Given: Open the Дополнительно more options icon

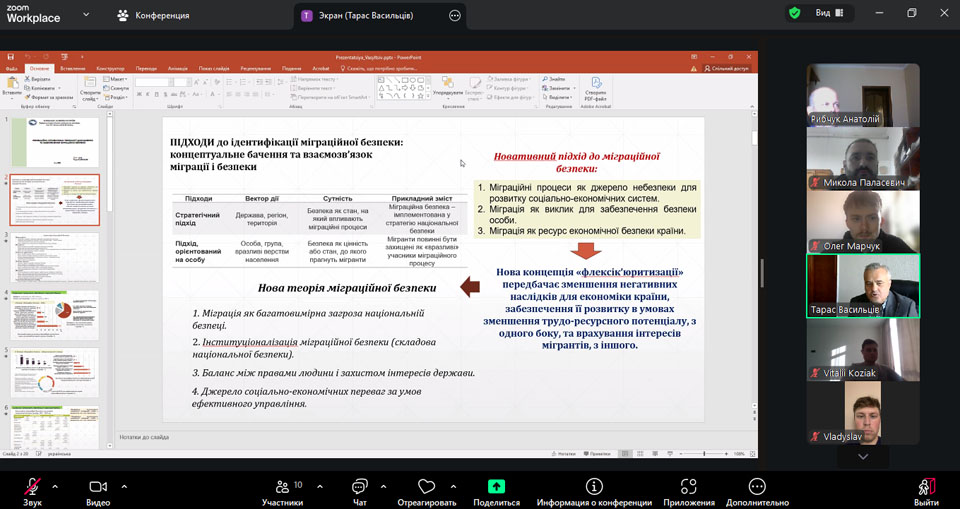Looking at the screenshot, I should pos(757,487).
